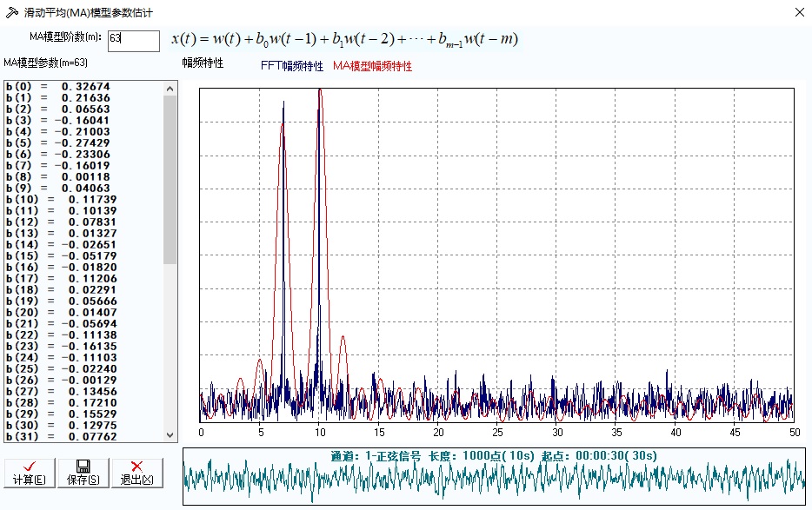812x510 pixels.
Task: Click the x-axis tick label 25
Action: (x=497, y=433)
